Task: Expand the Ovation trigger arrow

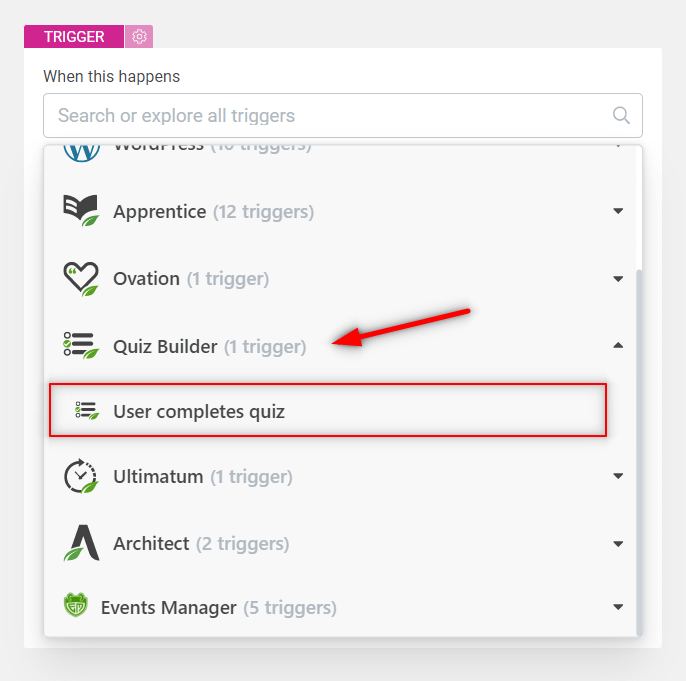Action: (x=618, y=278)
